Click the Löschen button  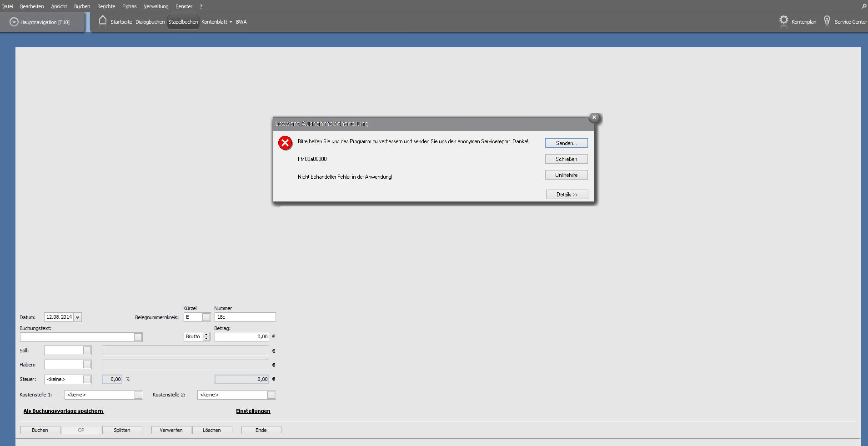(212, 430)
